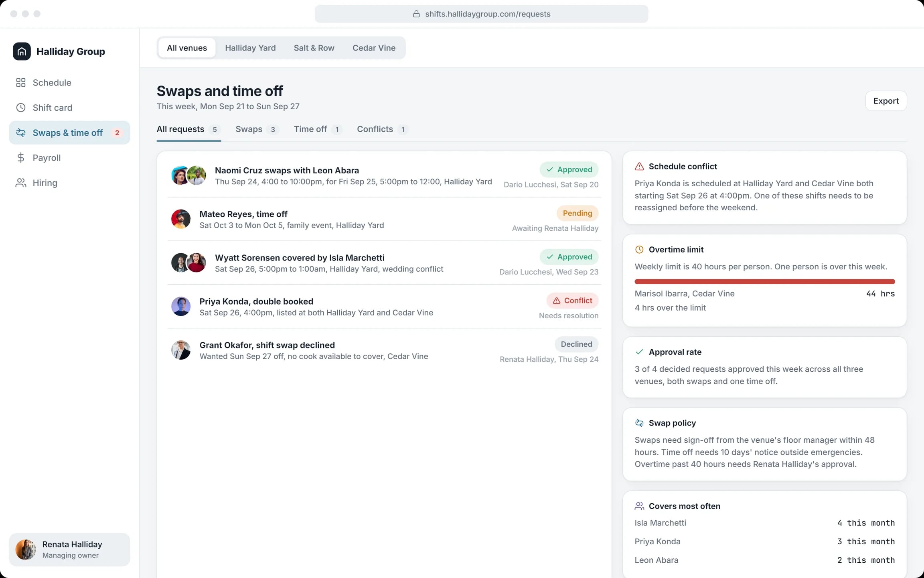
Task: Click the '44 hrs' overtime value
Action: point(880,294)
